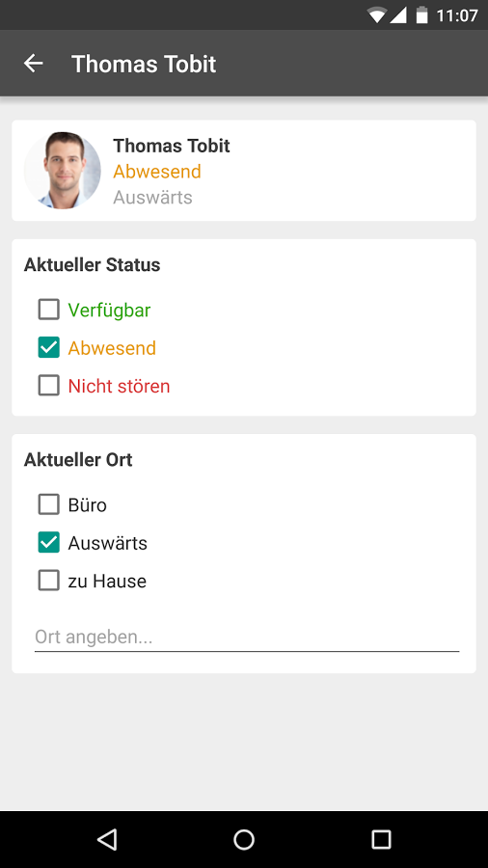488x868 pixels.
Task: Tap the Wi-Fi status icon
Action: pos(377,14)
